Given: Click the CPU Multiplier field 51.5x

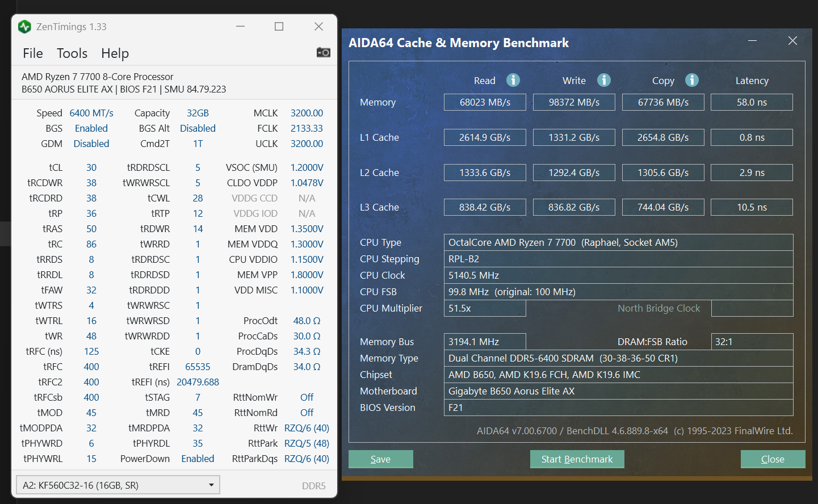Looking at the screenshot, I should point(485,308).
